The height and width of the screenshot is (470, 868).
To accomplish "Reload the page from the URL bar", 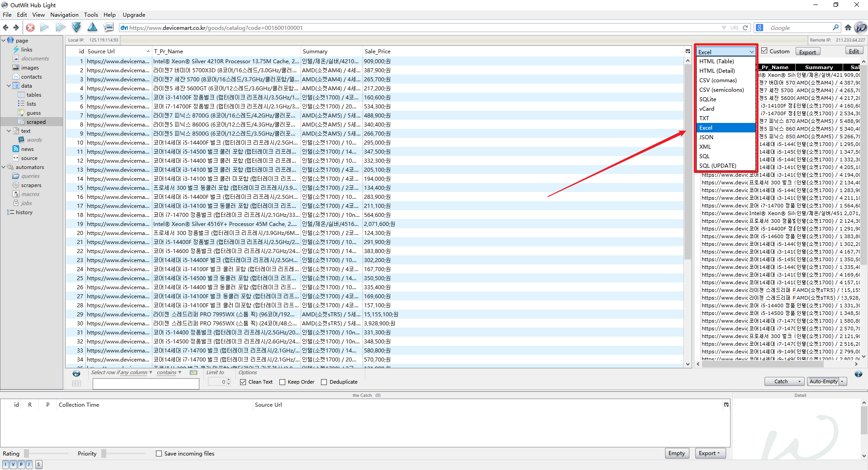I will coord(745,28).
